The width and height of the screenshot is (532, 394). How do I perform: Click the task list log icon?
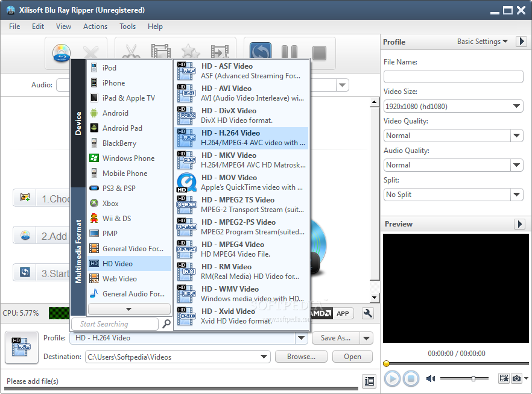click(369, 381)
